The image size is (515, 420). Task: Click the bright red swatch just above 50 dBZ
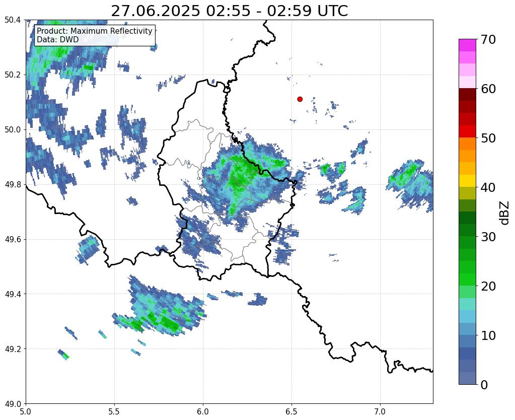click(x=467, y=131)
